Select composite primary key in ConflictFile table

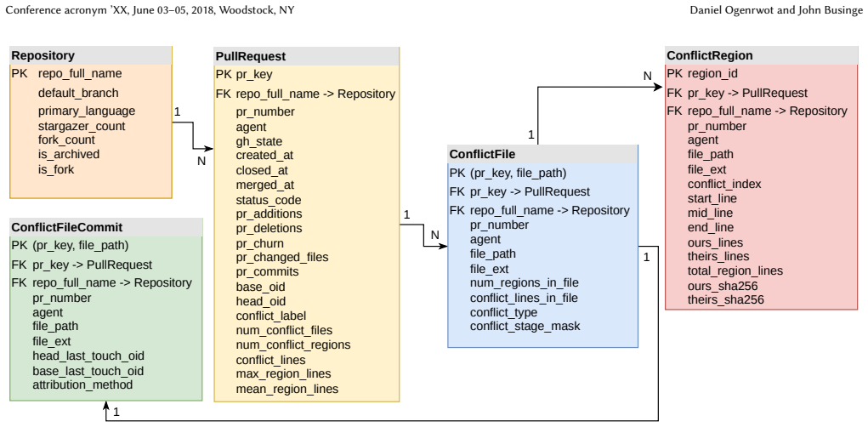[508, 174]
